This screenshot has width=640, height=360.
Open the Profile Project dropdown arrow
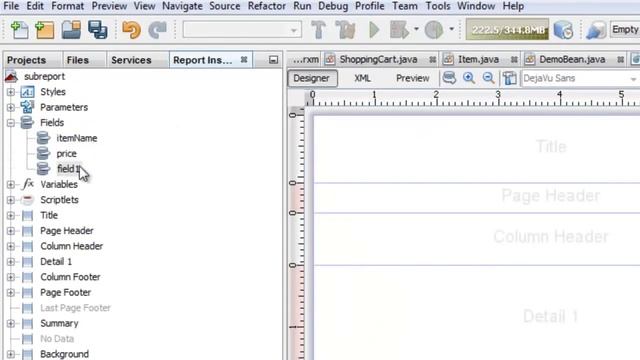tap(451, 29)
